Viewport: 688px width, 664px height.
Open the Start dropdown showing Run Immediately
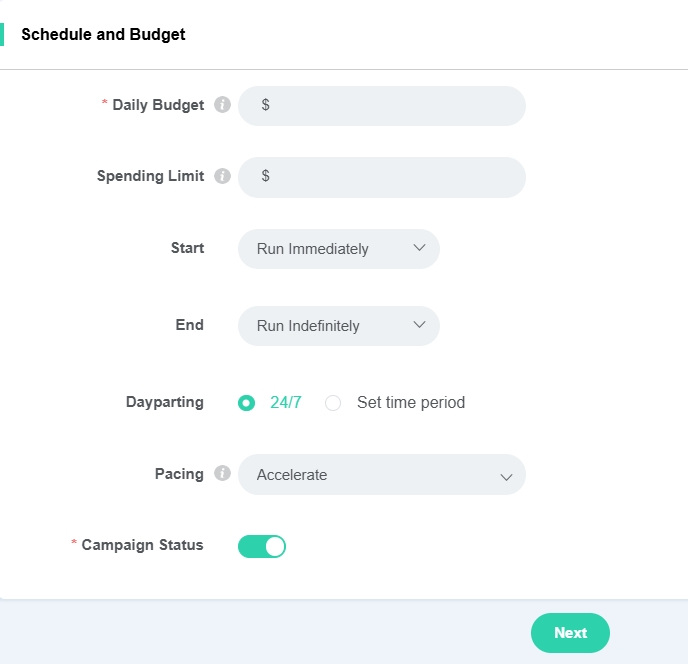(338, 249)
